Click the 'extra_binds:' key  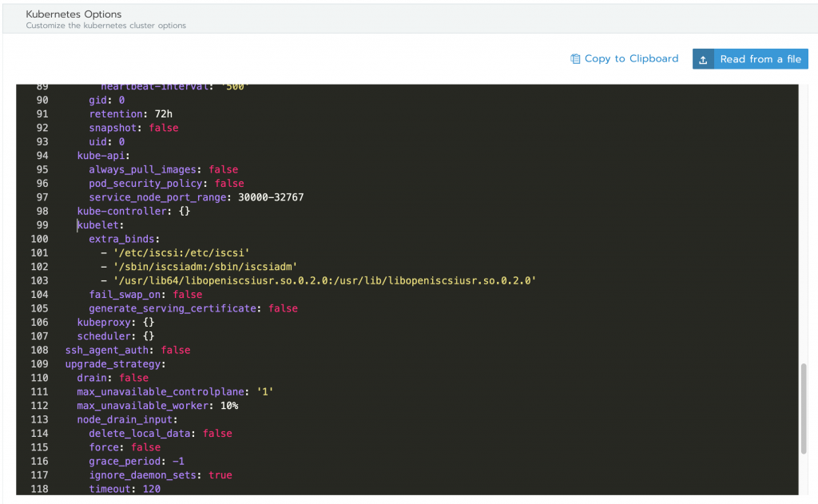[x=124, y=239]
